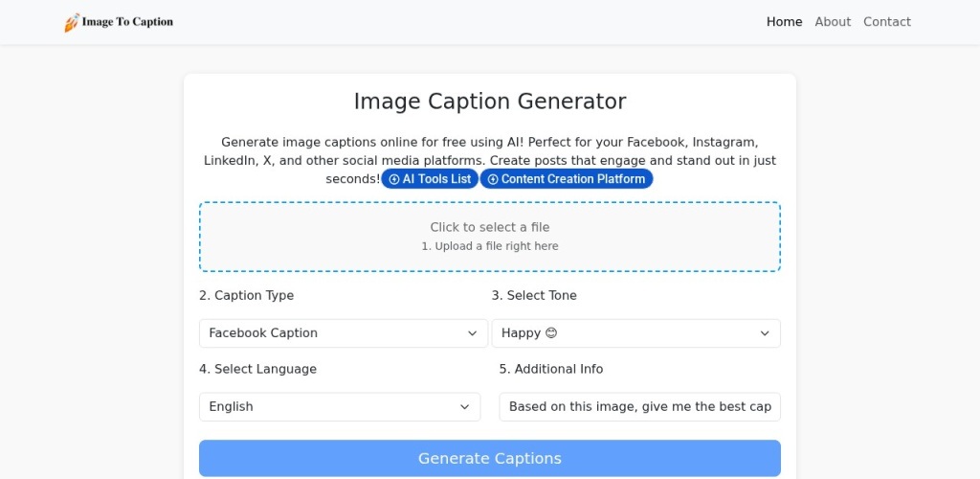Click the chevron arrow in Caption Type box
This screenshot has width=980, height=479.
tap(472, 333)
